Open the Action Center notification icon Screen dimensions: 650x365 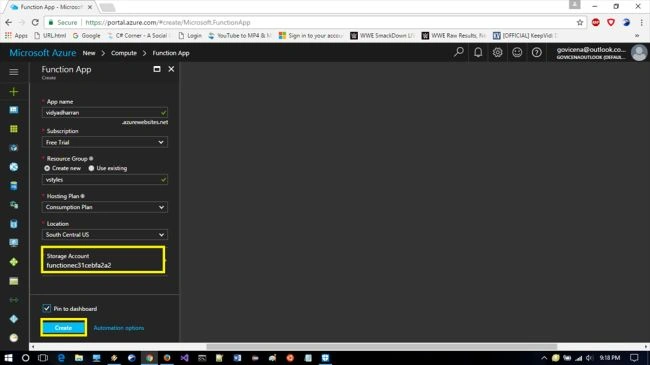click(x=634, y=358)
